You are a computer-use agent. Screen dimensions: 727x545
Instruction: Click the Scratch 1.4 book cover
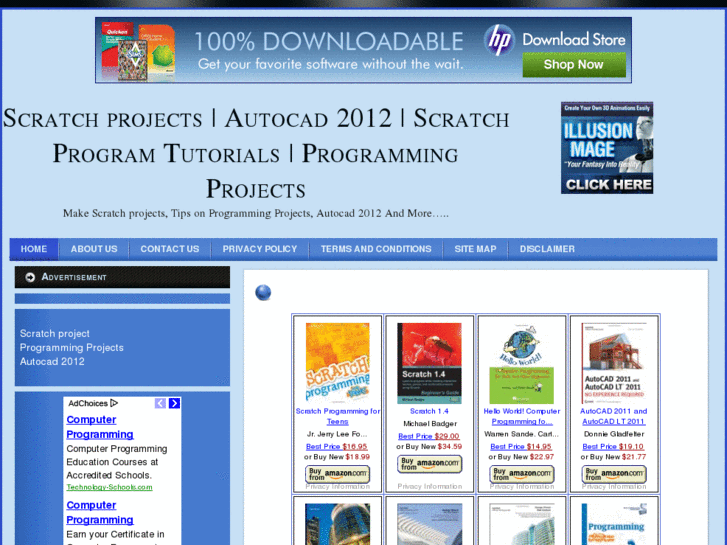coord(429,363)
